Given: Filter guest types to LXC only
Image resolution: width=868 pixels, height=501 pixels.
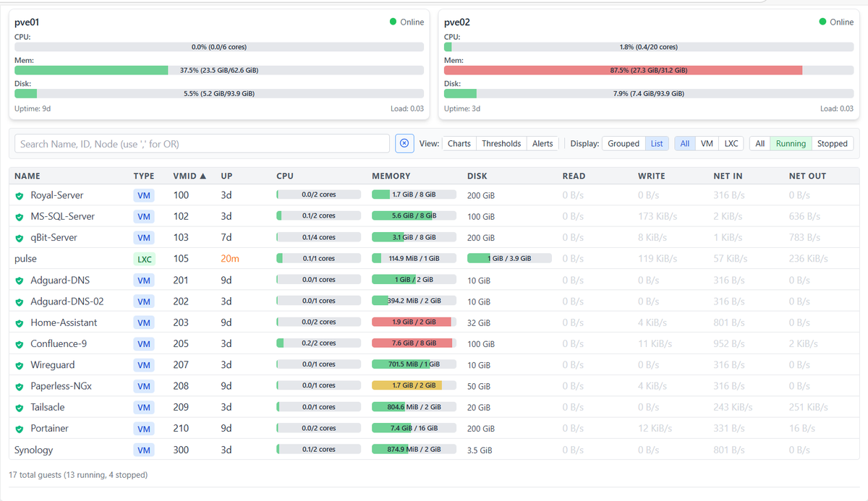Looking at the screenshot, I should 731,143.
